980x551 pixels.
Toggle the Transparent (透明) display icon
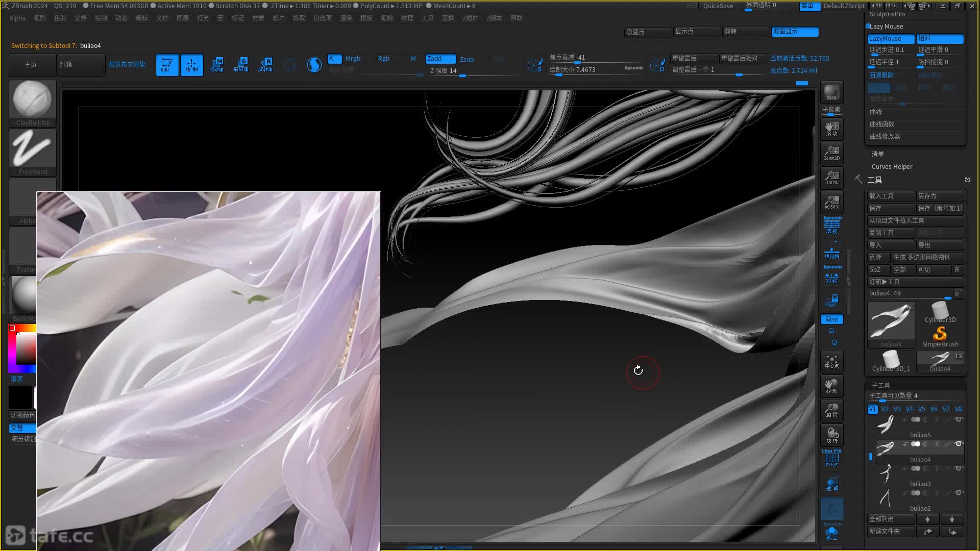(x=831, y=484)
